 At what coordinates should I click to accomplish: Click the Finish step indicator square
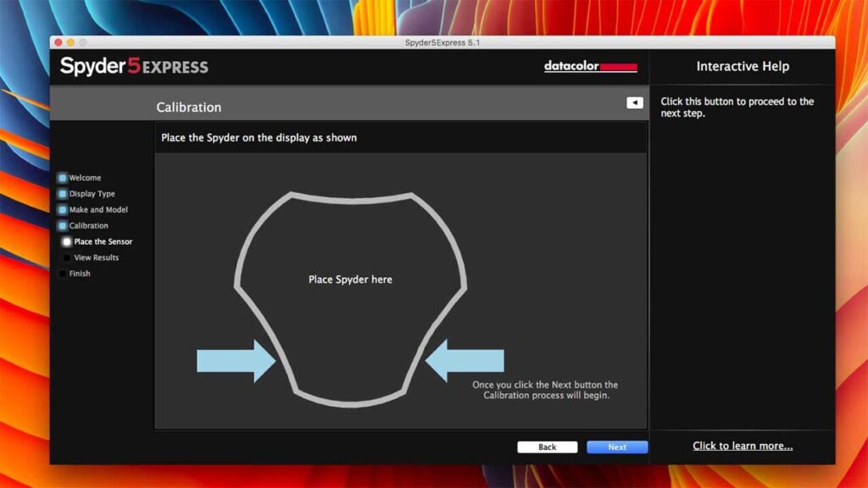63,274
